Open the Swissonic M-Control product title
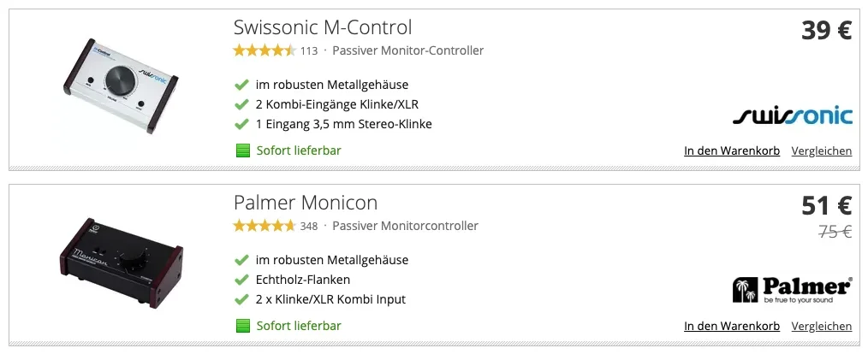 323,27
